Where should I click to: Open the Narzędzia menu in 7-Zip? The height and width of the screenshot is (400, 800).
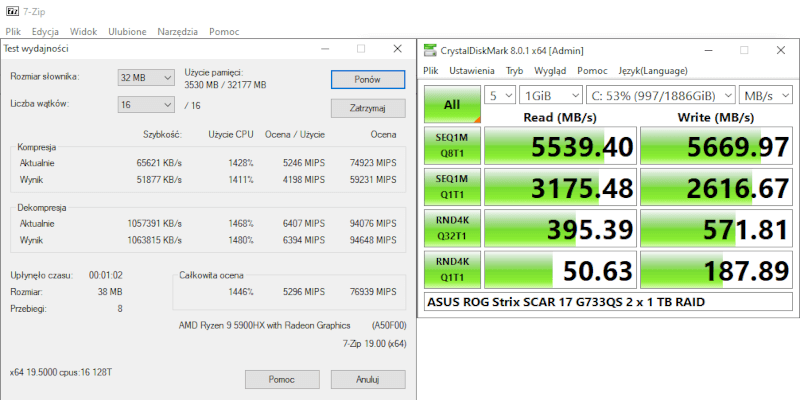pos(178,32)
